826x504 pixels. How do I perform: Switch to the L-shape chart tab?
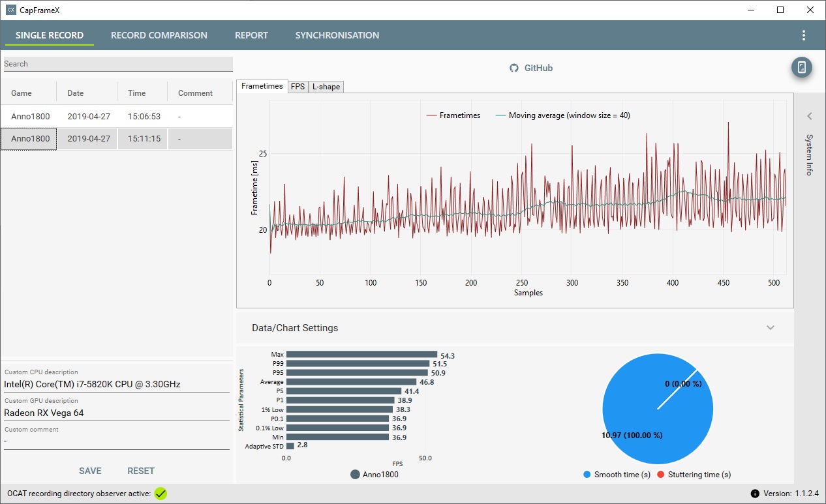coord(326,86)
